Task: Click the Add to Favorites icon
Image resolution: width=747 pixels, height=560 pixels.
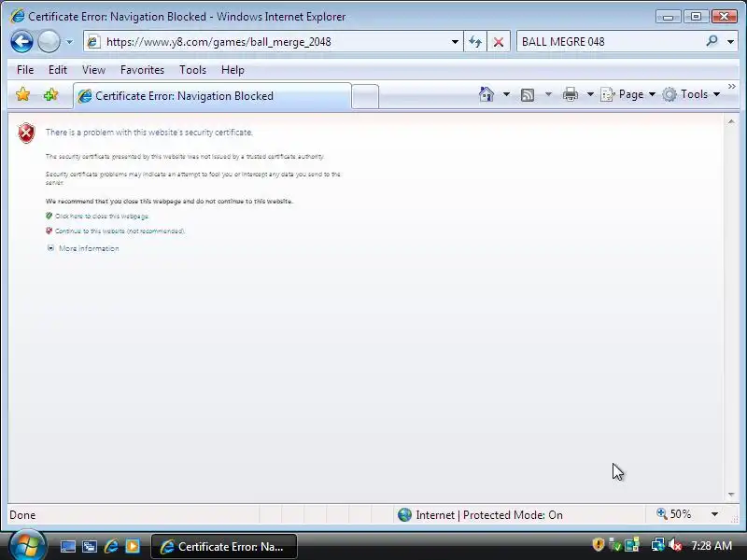Action: click(50, 94)
